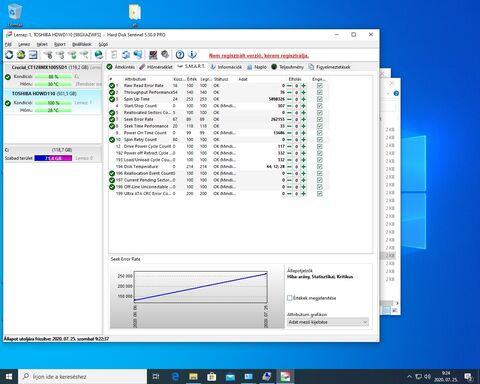Viewport: 480px width, 384px height.
Task: Toggle enable checkbox for Start/Stop Count
Action: click(320, 106)
